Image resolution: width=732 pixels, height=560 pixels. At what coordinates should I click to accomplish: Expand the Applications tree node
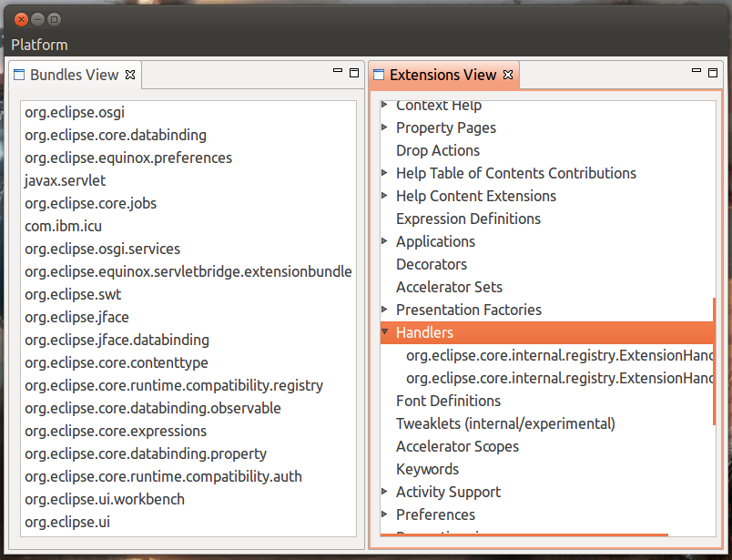384,241
